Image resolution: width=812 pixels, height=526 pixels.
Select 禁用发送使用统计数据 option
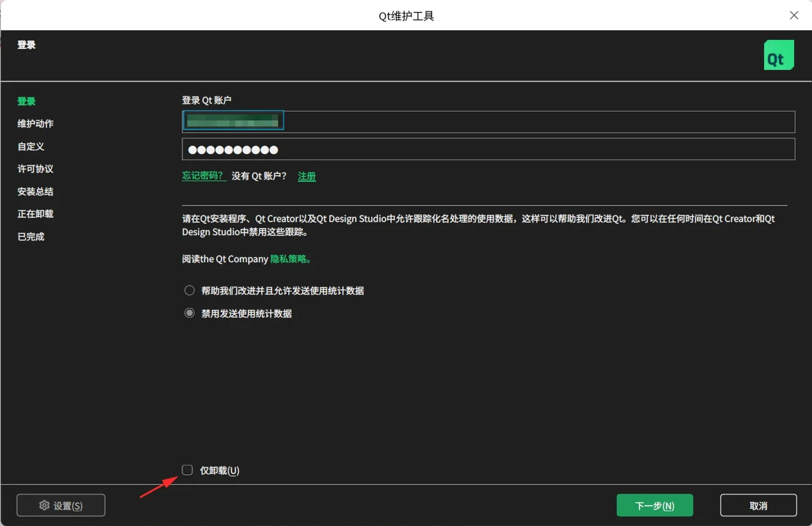coord(189,312)
